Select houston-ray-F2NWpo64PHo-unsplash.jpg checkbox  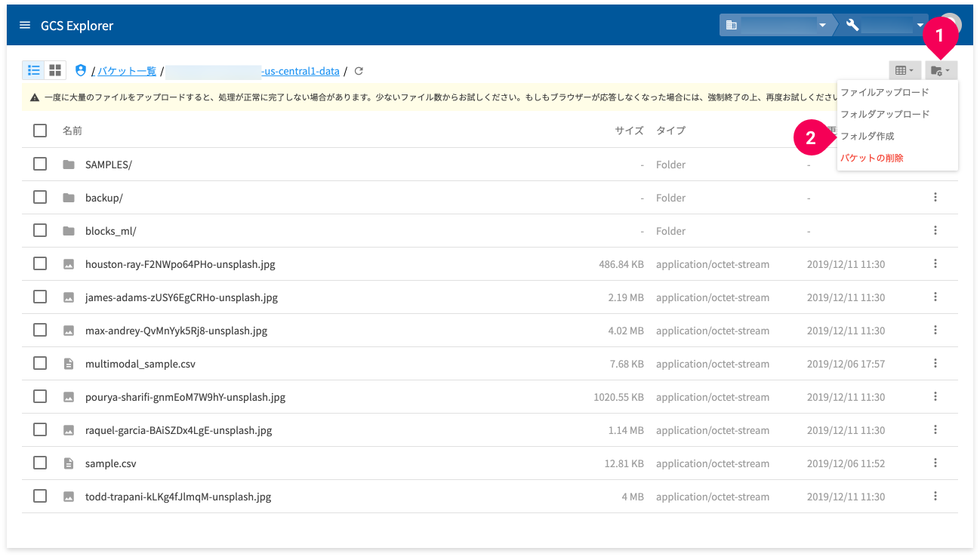pos(40,263)
